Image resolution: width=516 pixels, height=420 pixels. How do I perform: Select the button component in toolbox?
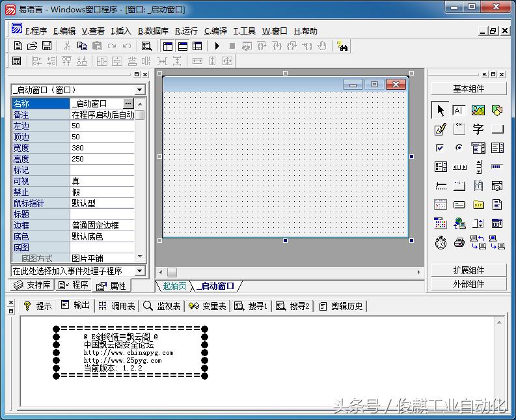(497, 129)
